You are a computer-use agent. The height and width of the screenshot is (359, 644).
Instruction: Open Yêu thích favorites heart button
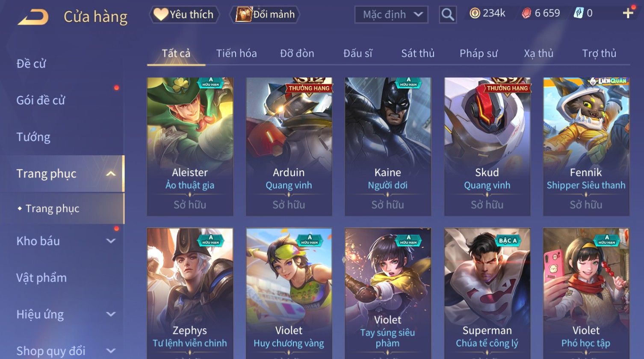[x=184, y=15]
